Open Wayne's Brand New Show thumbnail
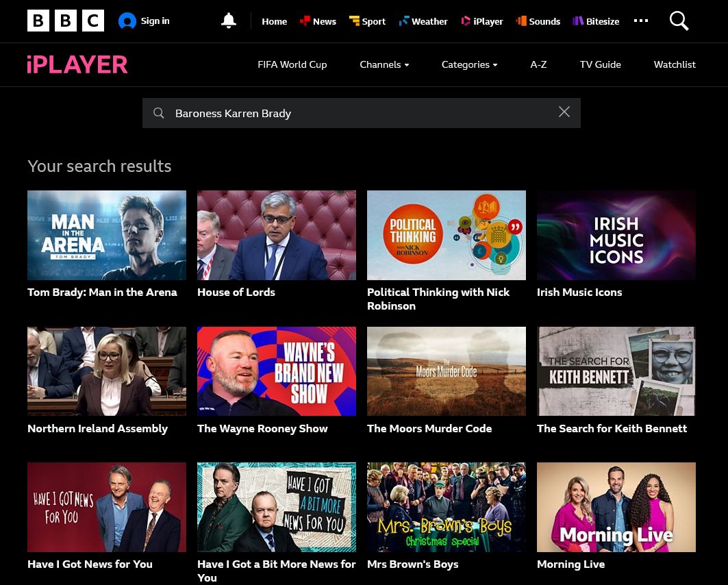This screenshot has height=585, width=728. 277,371
